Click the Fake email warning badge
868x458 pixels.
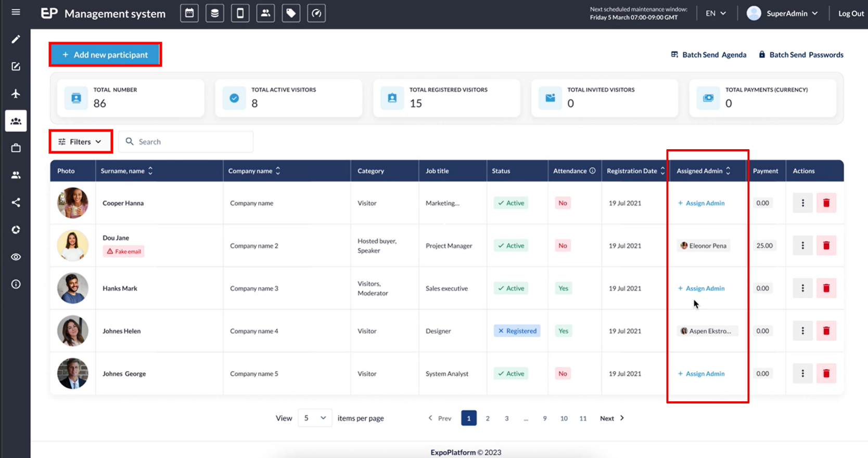click(x=124, y=251)
